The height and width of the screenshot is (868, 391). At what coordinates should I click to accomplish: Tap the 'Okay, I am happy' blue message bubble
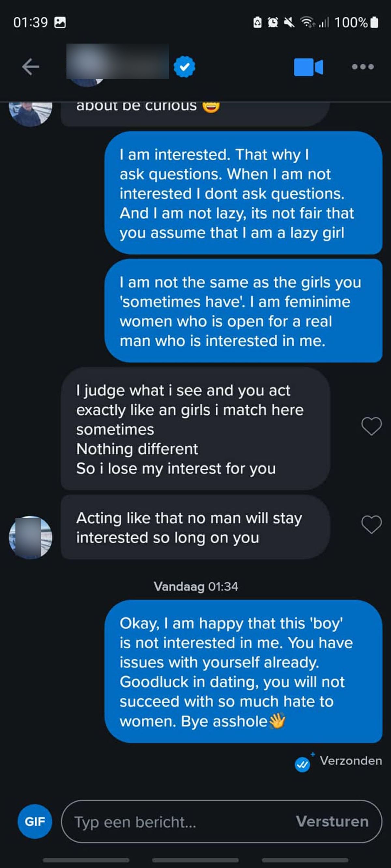click(x=243, y=671)
